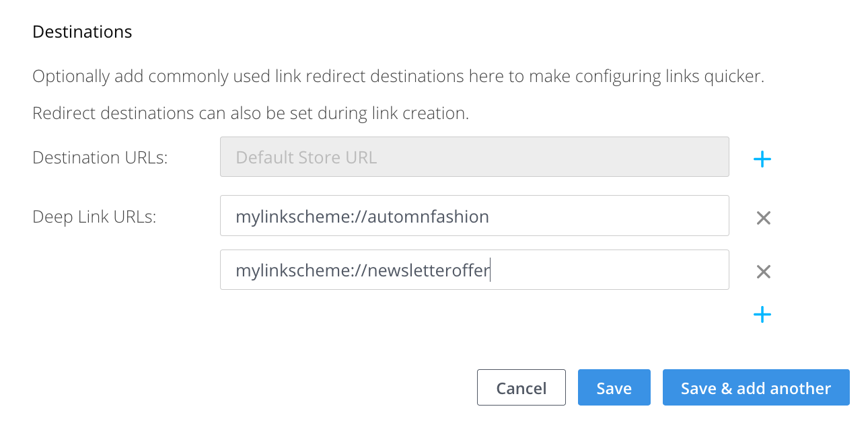
Task: Delete the newsletteroffer deep link entry
Action: point(763,272)
